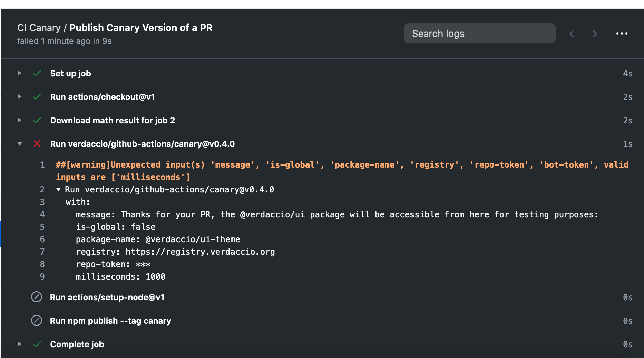Go to previous search result arrow

(572, 34)
